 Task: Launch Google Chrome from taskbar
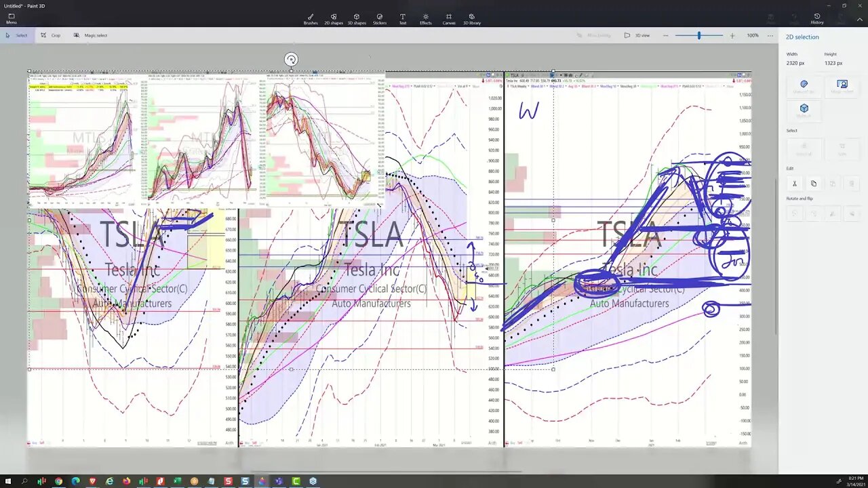pyautogui.click(x=58, y=481)
